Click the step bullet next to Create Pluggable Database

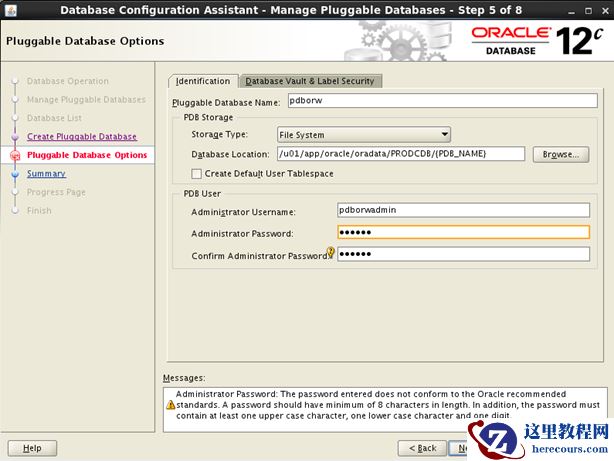[15, 137]
